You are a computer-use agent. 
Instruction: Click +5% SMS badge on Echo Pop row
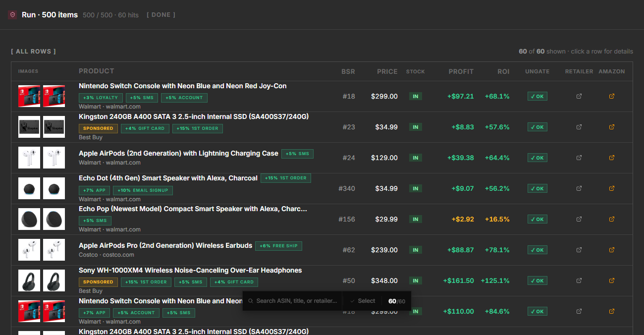click(95, 221)
